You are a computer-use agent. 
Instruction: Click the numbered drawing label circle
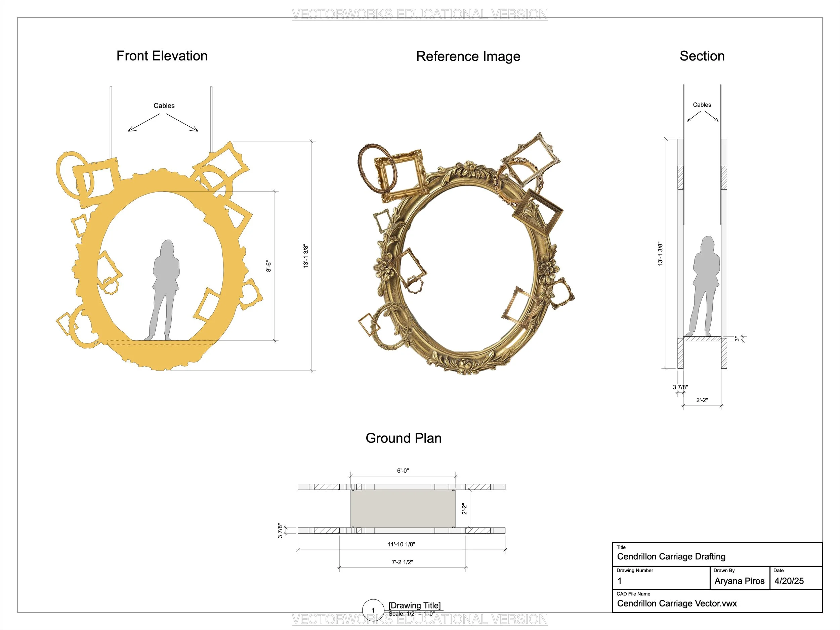point(373,610)
